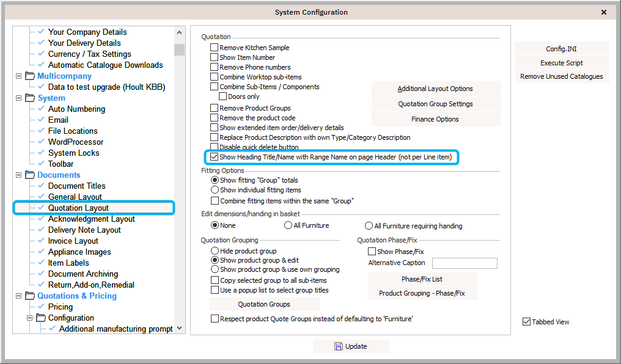Image resolution: width=621 pixels, height=364 pixels.
Task: Toggle the Tabbed View checkbox
Action: tap(526, 322)
